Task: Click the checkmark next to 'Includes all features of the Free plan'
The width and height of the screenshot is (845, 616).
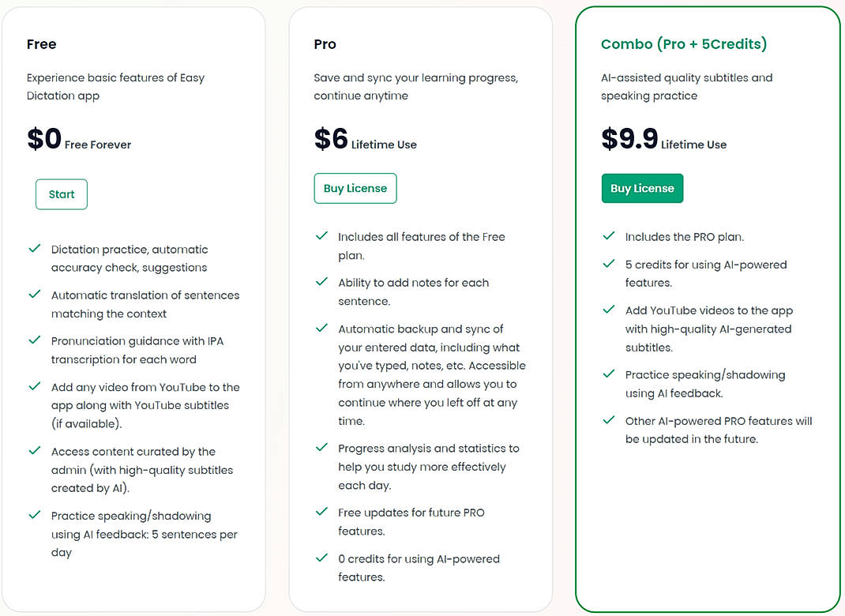Action: 322,235
